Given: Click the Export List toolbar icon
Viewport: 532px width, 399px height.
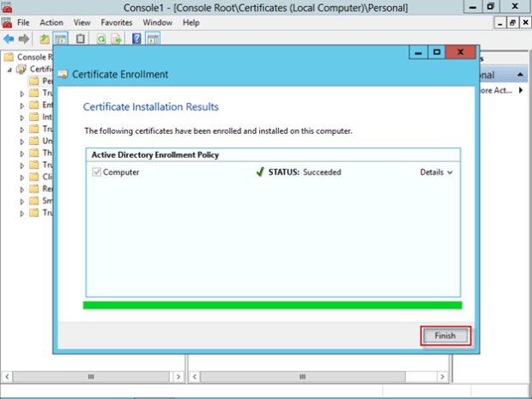Looking at the screenshot, I should 118,39.
